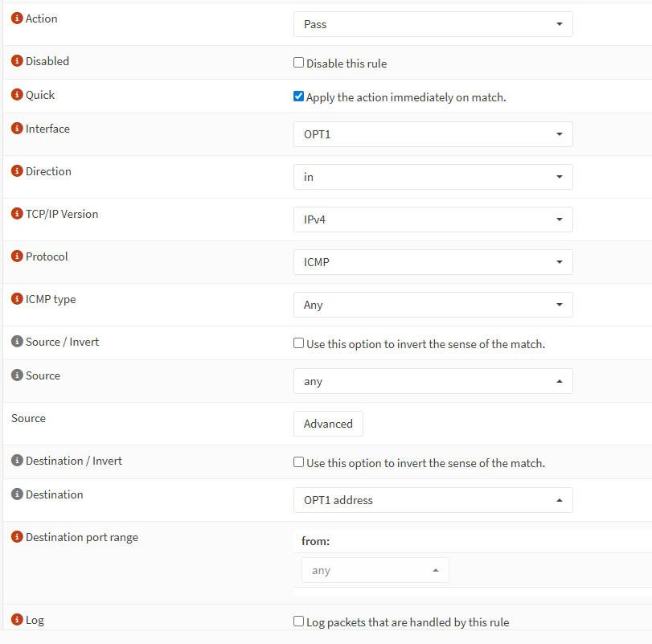Uncheck Apply the action immediately on match
The height and width of the screenshot is (644, 652).
(x=299, y=96)
